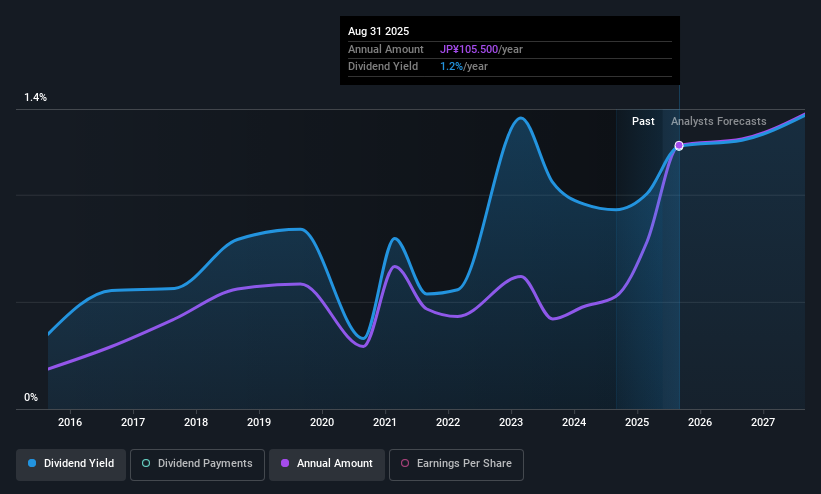This screenshot has width=821, height=494.
Task: Click the 1.2% dividend yield value in tooltip
Action: point(451,67)
